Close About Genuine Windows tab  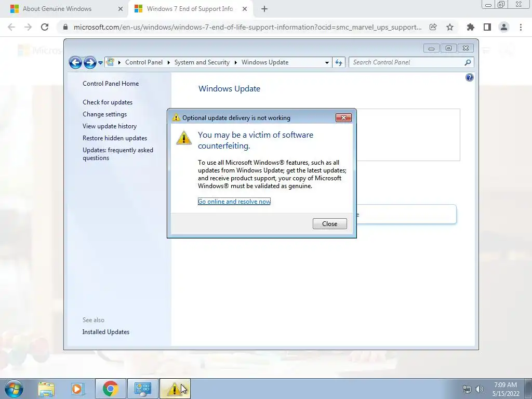[121, 9]
